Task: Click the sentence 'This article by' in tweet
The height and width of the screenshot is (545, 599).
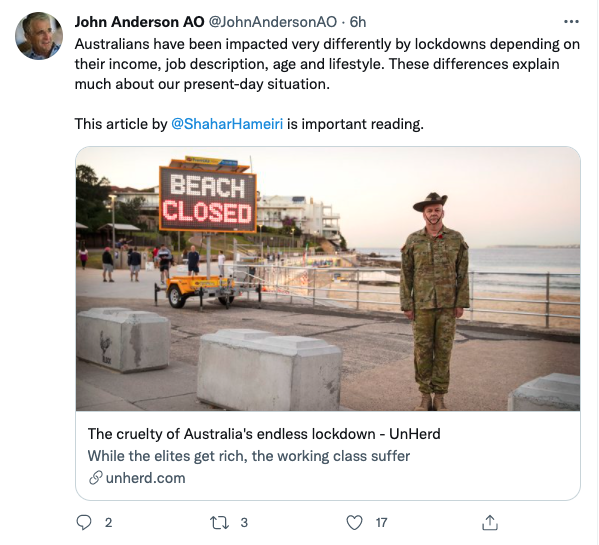Action: [x=121, y=124]
